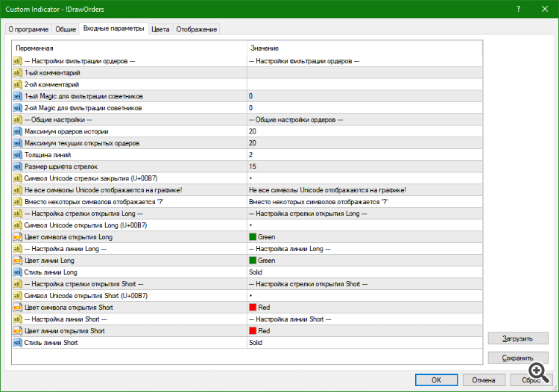Select value 2 of 'Толщина линий'
This screenshot has width=559, height=392.
[x=250, y=155]
